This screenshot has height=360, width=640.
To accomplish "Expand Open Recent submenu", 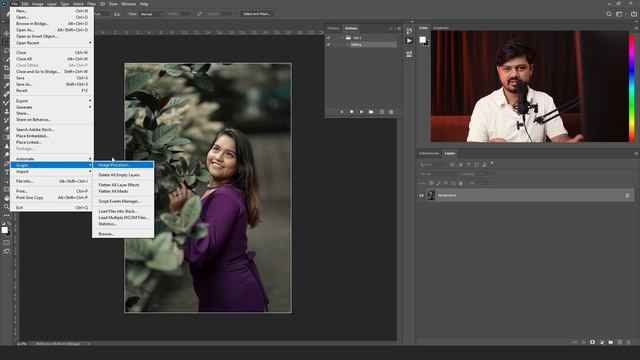I will click(52, 43).
